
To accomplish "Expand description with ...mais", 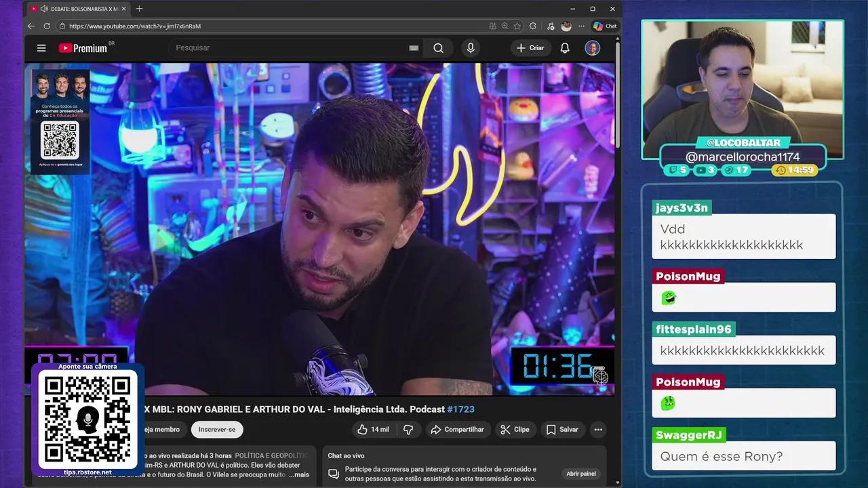I will tap(299, 474).
